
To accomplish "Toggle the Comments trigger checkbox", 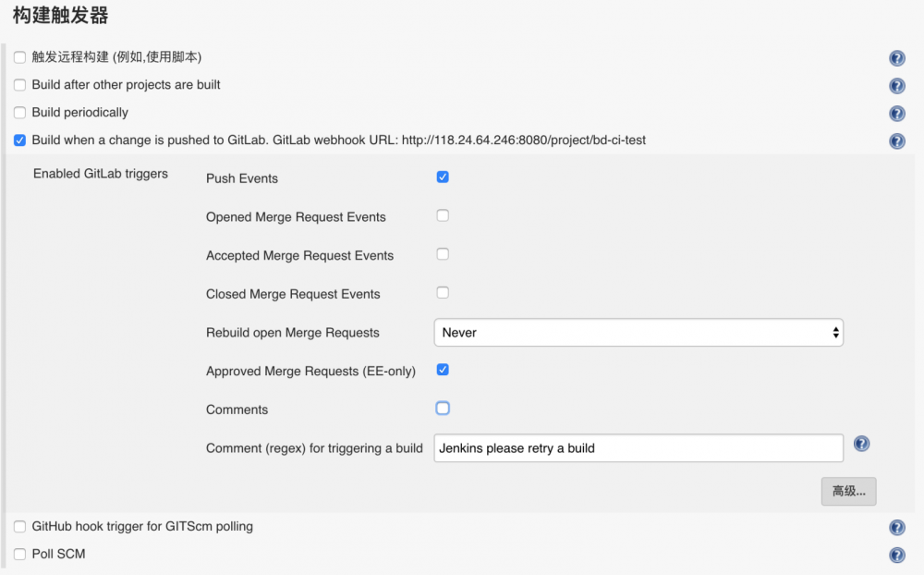I will click(x=443, y=408).
